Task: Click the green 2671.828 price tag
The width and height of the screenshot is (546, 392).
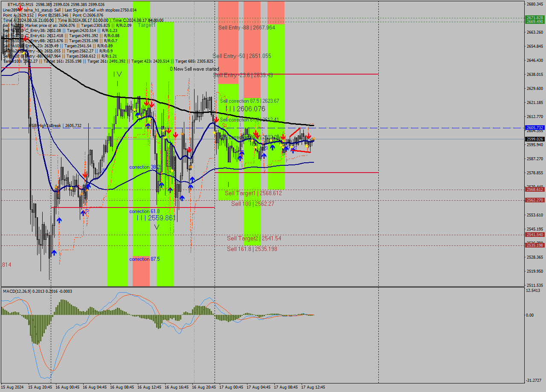Action: (x=534, y=18)
